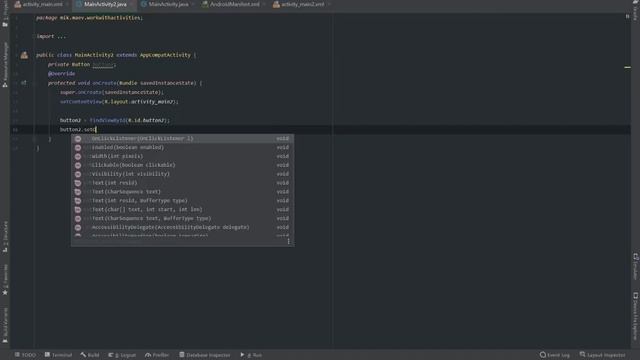Choose setEnabled(boolean enabled) completion

tap(182, 147)
